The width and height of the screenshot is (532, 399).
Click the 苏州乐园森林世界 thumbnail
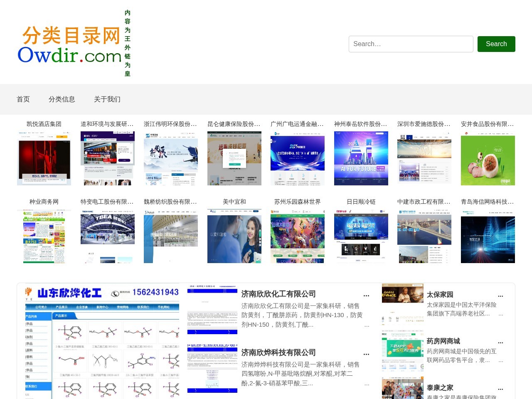tap(298, 236)
